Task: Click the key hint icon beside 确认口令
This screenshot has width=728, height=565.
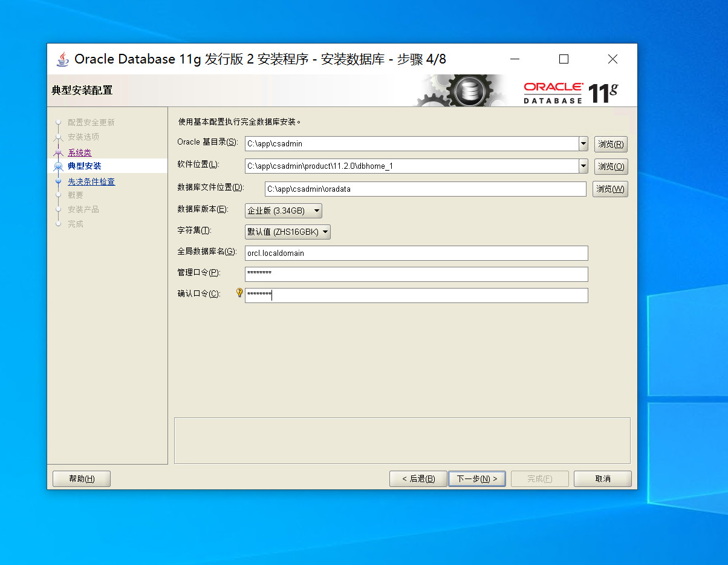Action: [x=239, y=293]
